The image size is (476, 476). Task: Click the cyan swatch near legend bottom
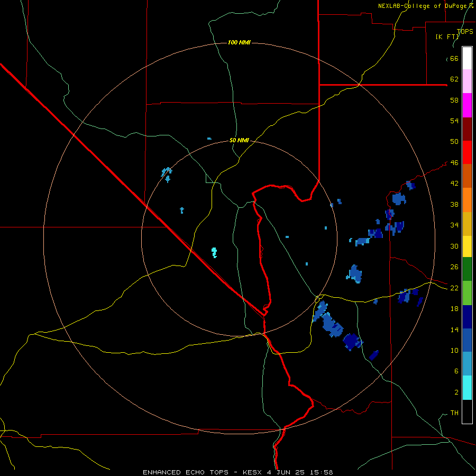click(x=467, y=388)
